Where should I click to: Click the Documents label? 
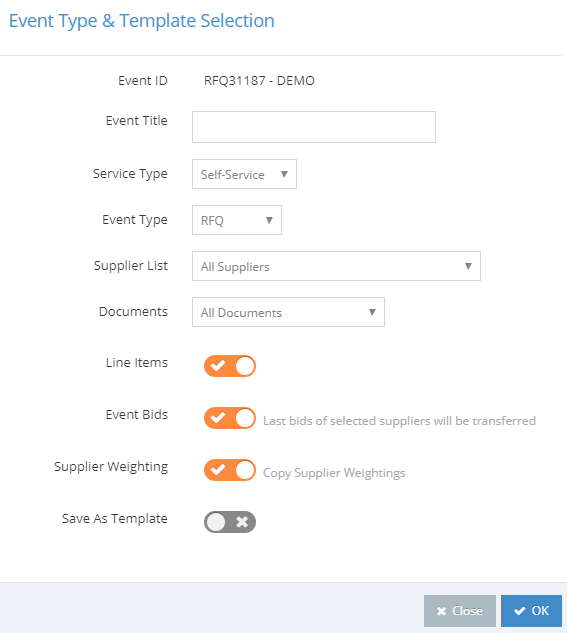click(x=133, y=312)
